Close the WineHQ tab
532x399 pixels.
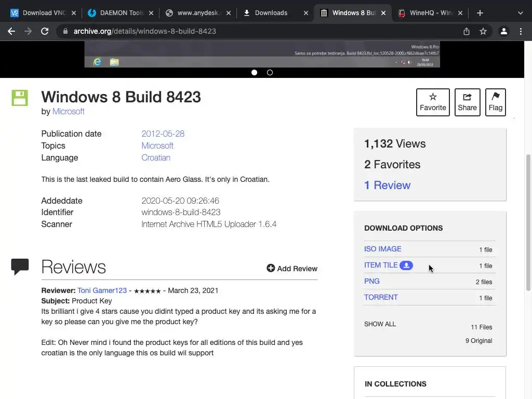point(460,13)
